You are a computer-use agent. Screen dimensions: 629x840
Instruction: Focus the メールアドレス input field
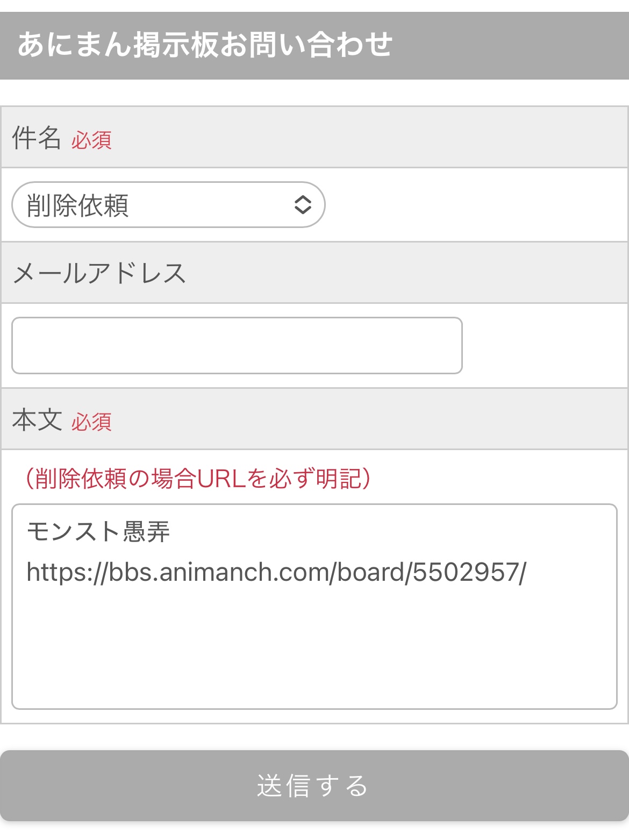(237, 345)
